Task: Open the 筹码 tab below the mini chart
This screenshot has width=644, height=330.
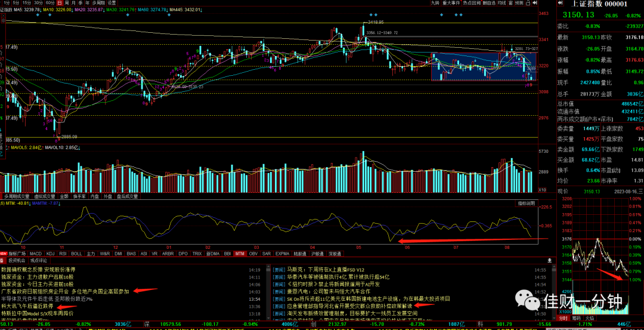Action: tap(577, 318)
